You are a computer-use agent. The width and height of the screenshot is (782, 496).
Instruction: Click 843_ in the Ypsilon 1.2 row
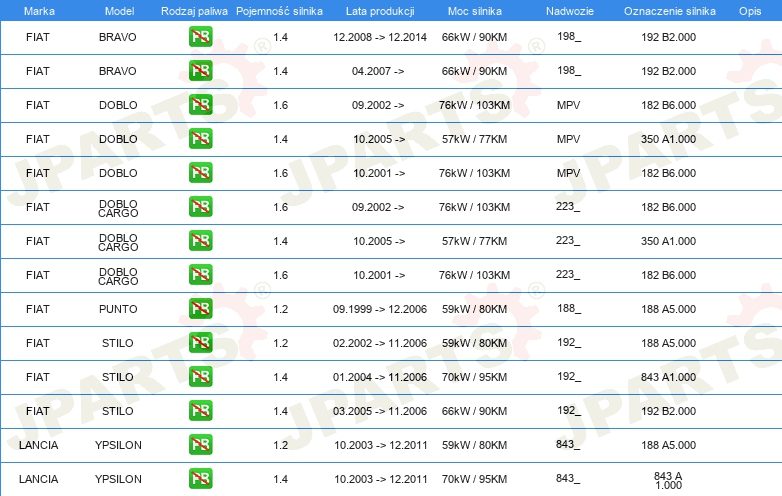pyautogui.click(x=568, y=444)
